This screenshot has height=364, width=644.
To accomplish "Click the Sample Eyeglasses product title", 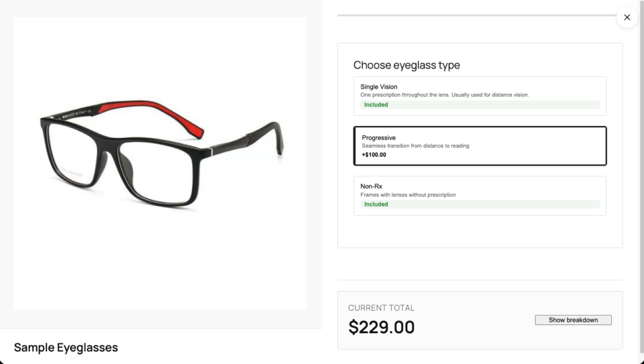I will [65, 347].
